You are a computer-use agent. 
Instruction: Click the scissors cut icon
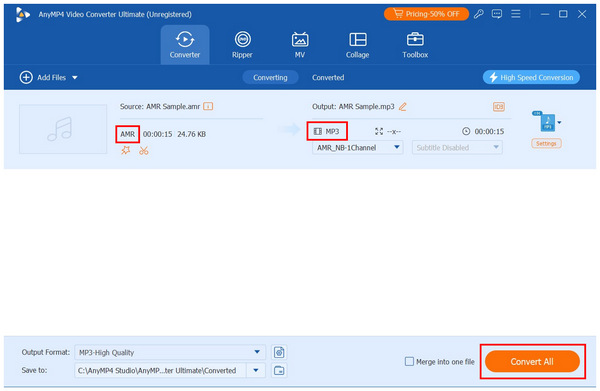point(143,150)
